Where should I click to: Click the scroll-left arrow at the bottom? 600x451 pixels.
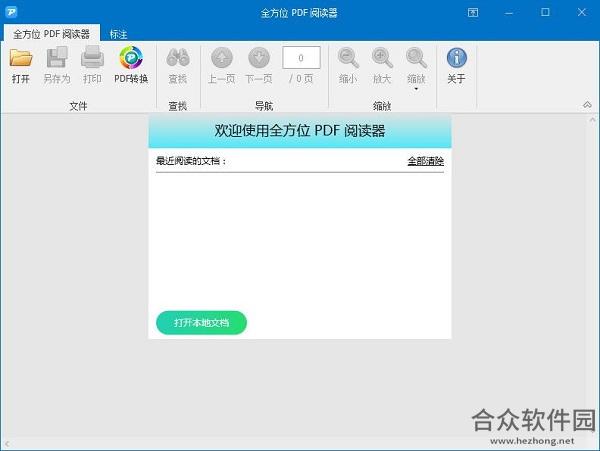click(x=7, y=444)
